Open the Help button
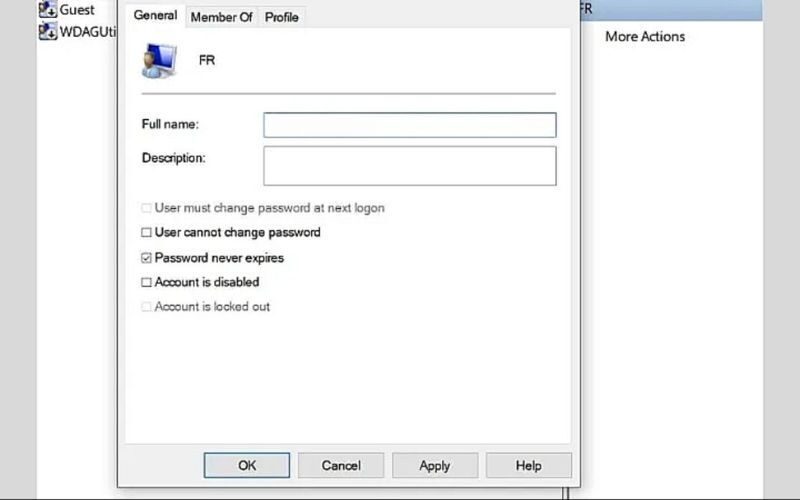The height and width of the screenshot is (500, 800). click(x=529, y=465)
